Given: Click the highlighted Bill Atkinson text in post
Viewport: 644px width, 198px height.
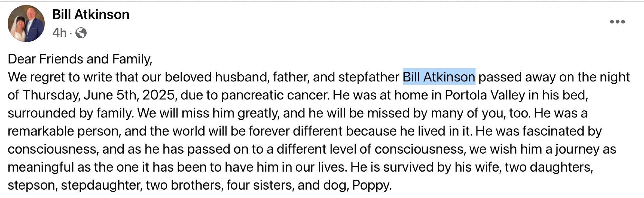Looking at the screenshot, I should click(x=439, y=77).
